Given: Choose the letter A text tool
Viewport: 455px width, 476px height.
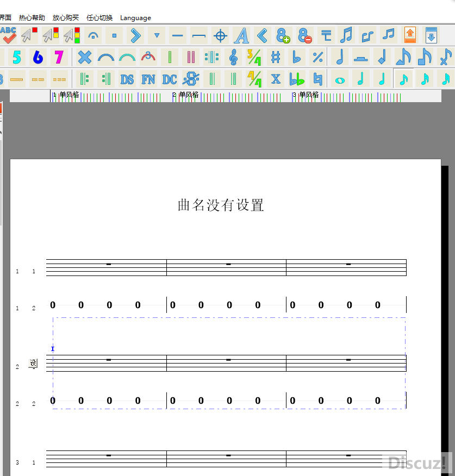Looking at the screenshot, I should (241, 35).
